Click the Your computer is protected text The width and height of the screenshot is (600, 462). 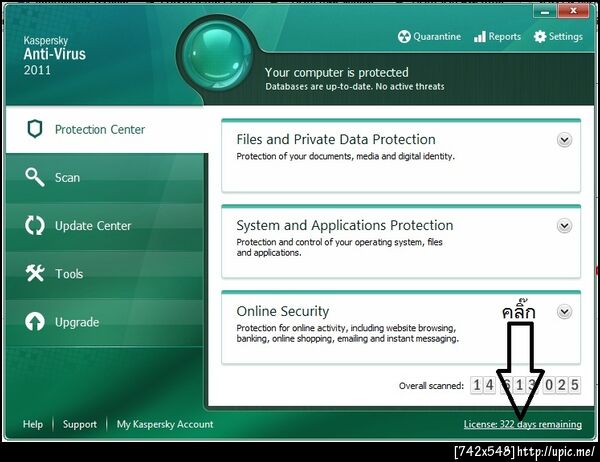(x=337, y=72)
